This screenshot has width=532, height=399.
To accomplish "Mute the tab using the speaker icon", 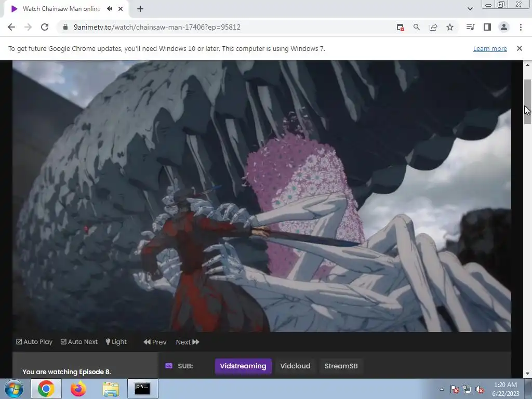I will 109,9.
